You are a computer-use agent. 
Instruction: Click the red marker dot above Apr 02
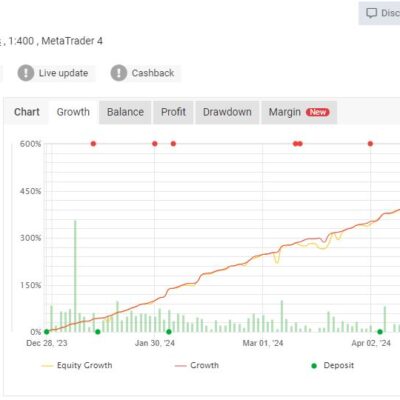point(370,144)
